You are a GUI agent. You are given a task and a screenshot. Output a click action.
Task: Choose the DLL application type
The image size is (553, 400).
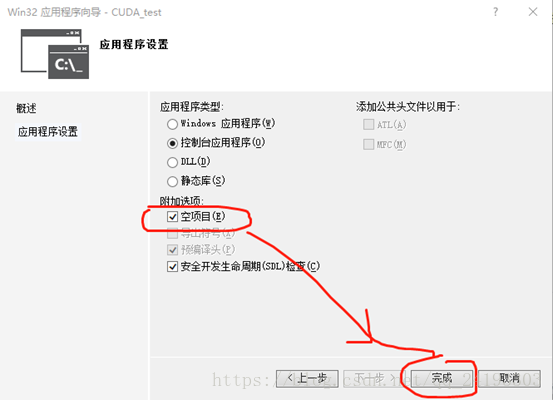(x=172, y=162)
